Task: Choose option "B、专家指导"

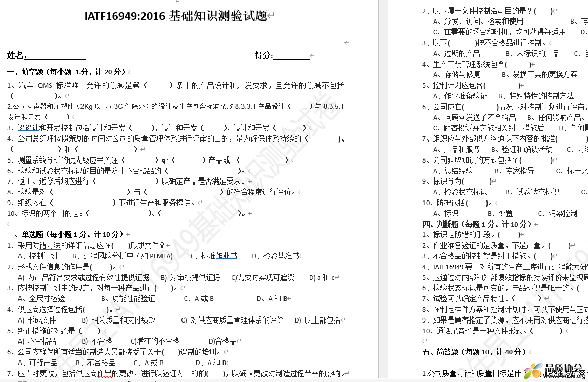Action: tap(515, 171)
